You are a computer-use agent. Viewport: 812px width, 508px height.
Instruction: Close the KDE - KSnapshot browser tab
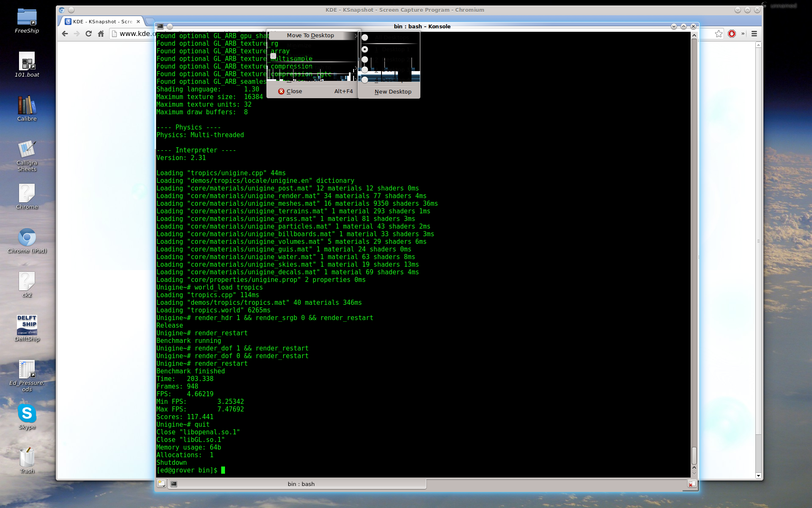pyautogui.click(x=138, y=22)
